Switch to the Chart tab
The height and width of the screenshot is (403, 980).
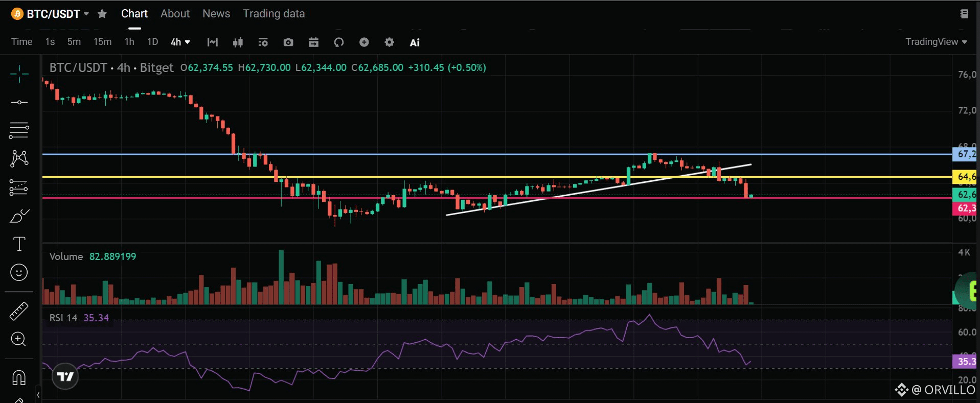click(x=134, y=14)
